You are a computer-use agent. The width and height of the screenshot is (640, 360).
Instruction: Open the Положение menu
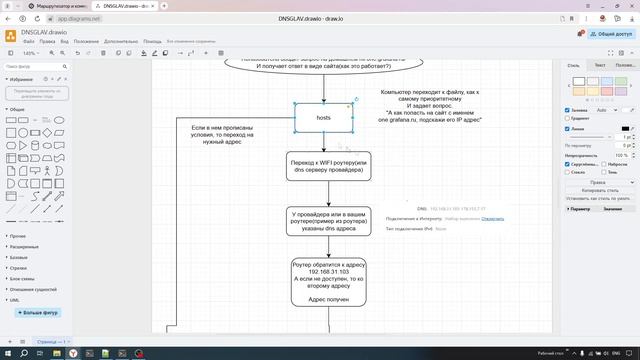[x=86, y=42]
